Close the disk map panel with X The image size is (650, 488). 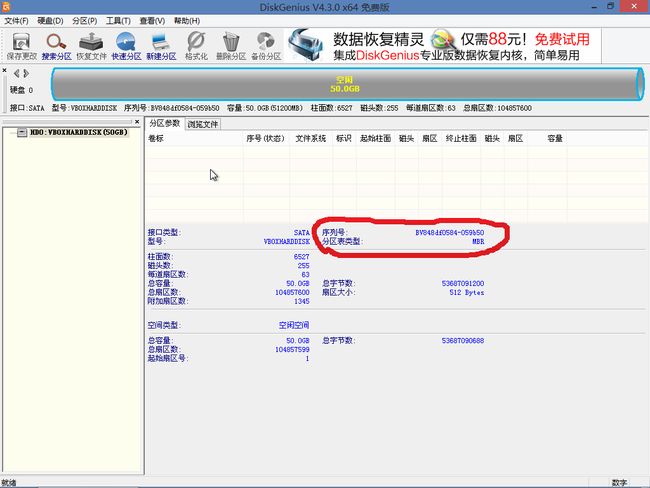[x=5, y=70]
